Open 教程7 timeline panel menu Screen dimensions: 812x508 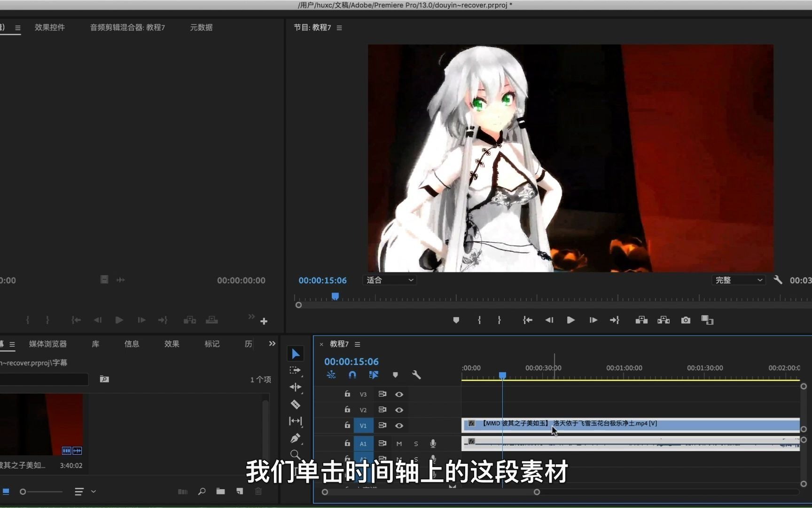pyautogui.click(x=358, y=344)
